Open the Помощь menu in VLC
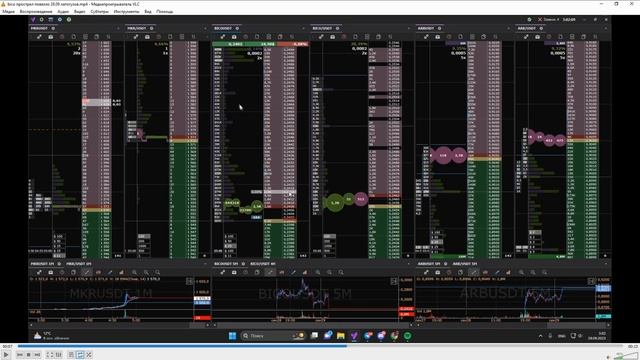 pyautogui.click(x=164, y=11)
